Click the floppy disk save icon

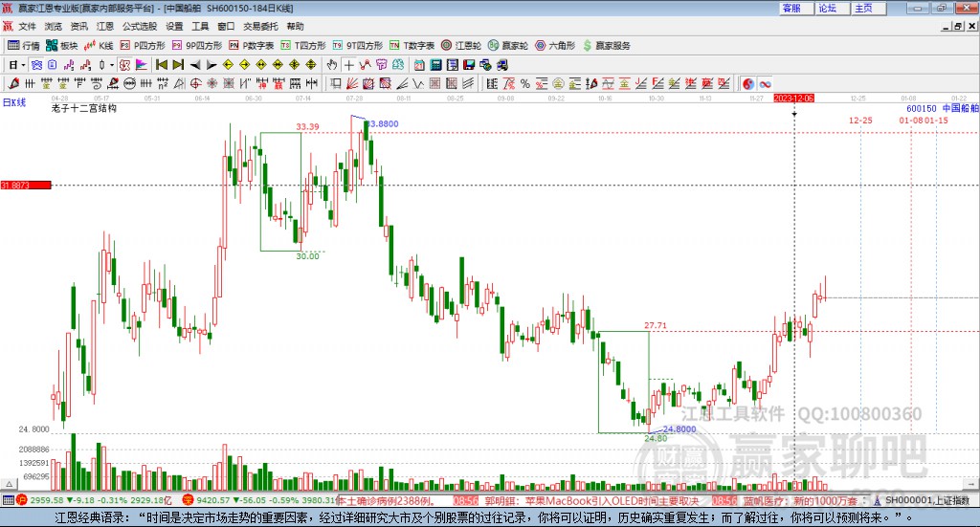469,65
